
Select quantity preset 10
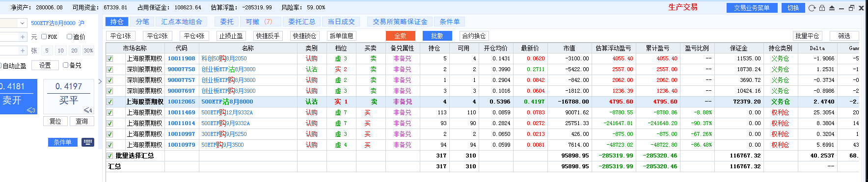click(60, 51)
